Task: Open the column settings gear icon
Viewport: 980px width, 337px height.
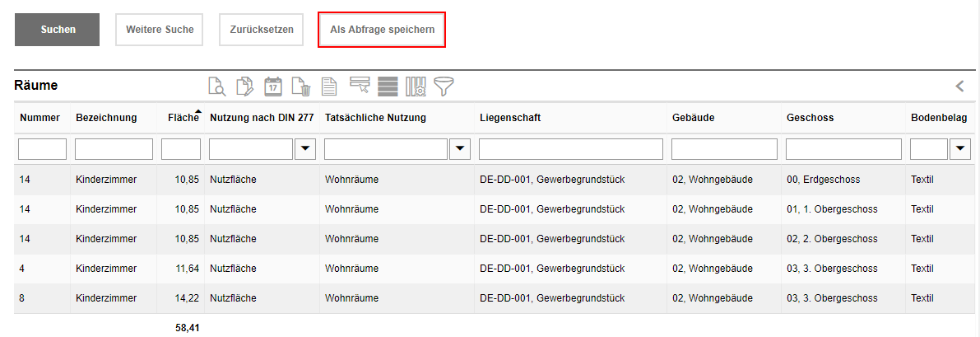Action: [x=416, y=87]
